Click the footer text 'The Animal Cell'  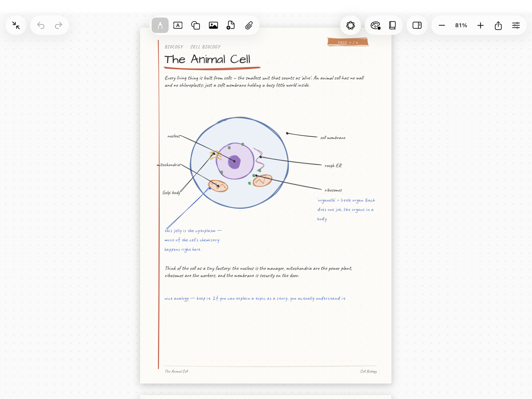[x=176, y=372]
